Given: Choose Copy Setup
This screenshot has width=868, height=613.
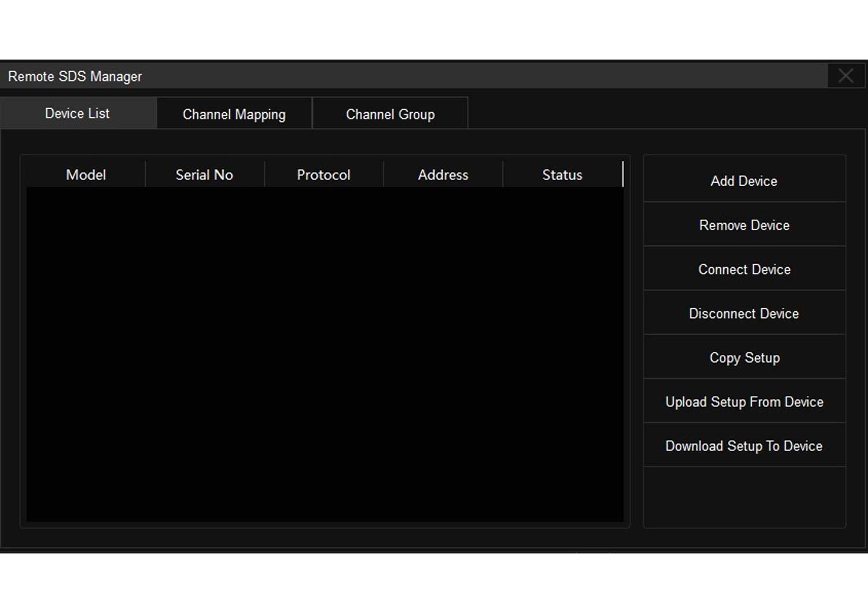Looking at the screenshot, I should tap(744, 357).
